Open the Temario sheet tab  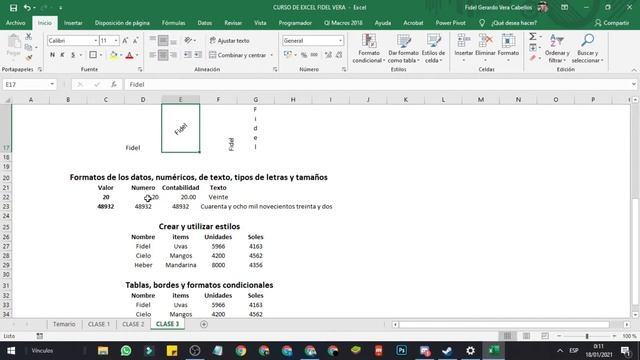coord(64,324)
